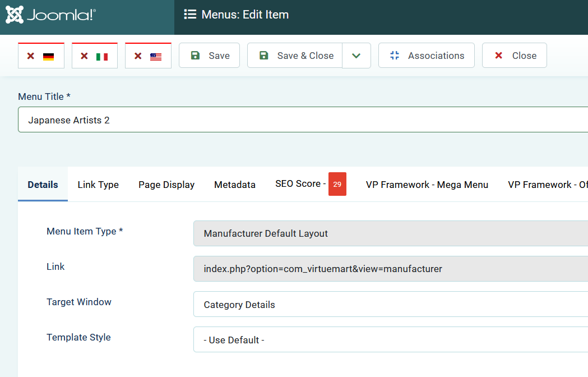Switch to the Link Type tab
Viewport: 588px width, 377px height.
[98, 185]
